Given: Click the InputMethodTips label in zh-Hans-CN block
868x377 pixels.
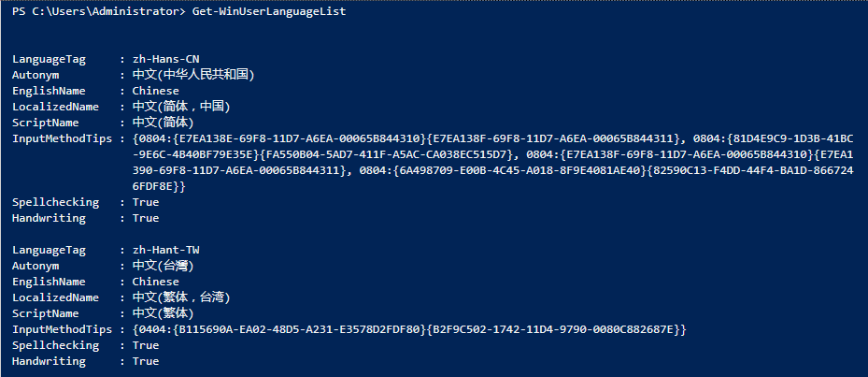Looking at the screenshot, I should (58, 138).
